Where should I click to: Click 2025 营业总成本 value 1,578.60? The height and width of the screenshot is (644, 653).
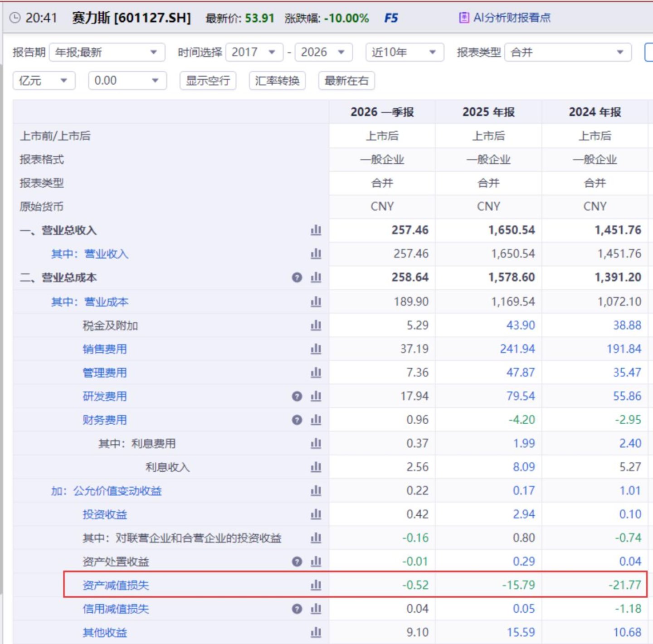pos(512,277)
